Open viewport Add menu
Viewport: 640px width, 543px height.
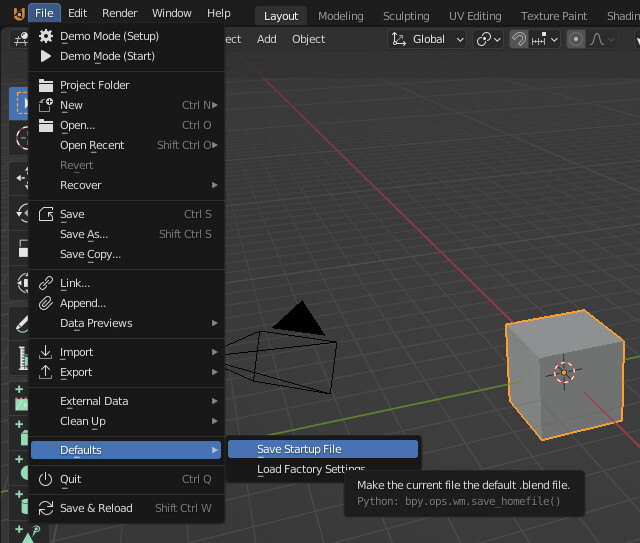[267, 39]
